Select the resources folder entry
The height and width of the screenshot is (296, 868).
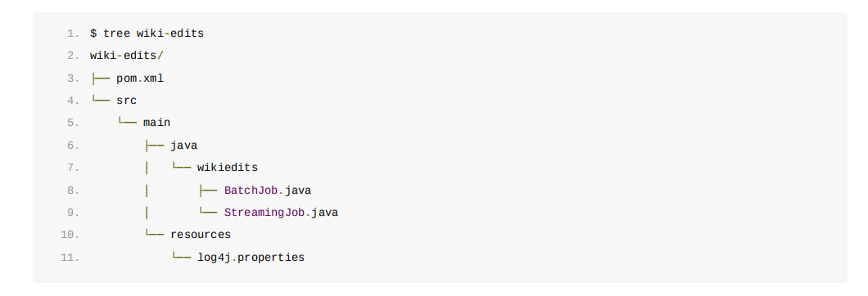[x=201, y=235]
